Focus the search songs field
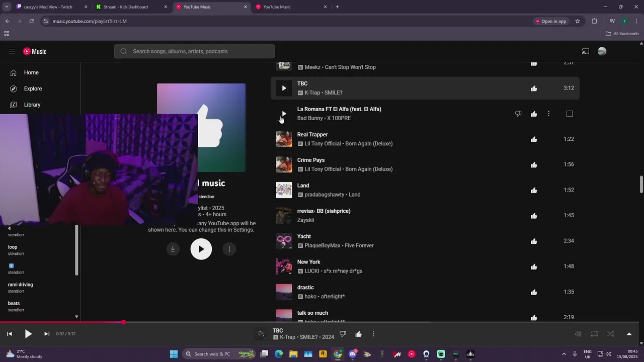The image size is (644, 362). [195, 51]
